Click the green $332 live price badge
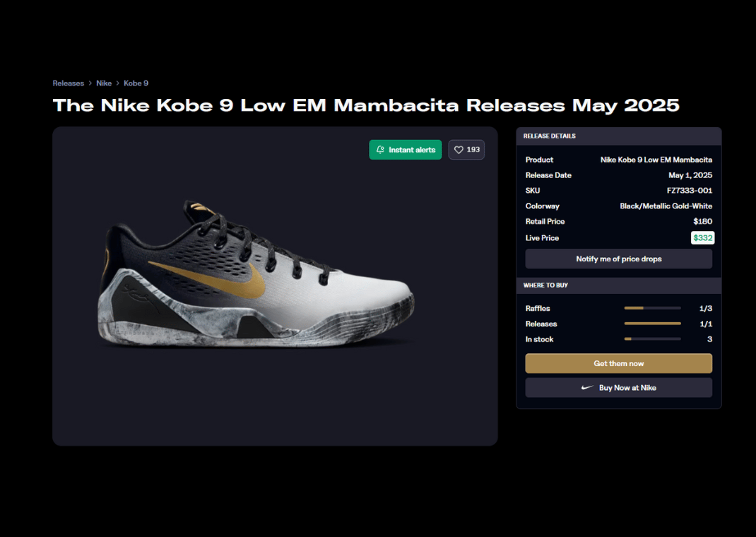This screenshot has width=756, height=537. [702, 237]
